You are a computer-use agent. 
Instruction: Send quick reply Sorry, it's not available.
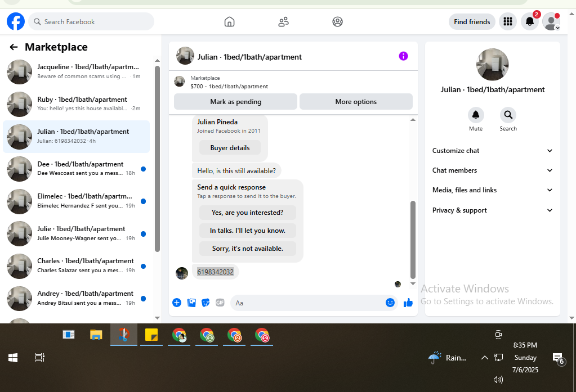pos(247,249)
